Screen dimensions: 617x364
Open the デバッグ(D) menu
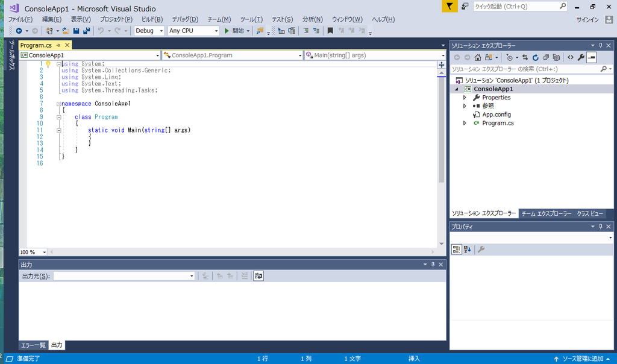(x=185, y=19)
